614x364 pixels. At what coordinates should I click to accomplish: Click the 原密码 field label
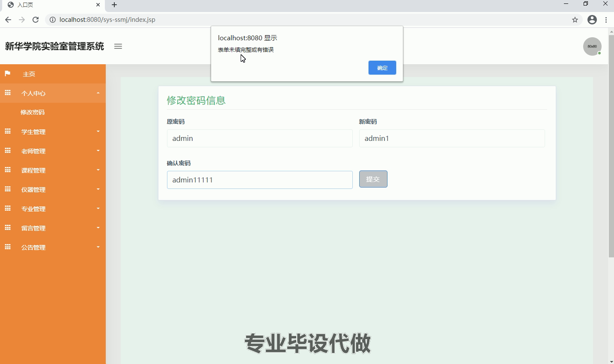(x=176, y=122)
